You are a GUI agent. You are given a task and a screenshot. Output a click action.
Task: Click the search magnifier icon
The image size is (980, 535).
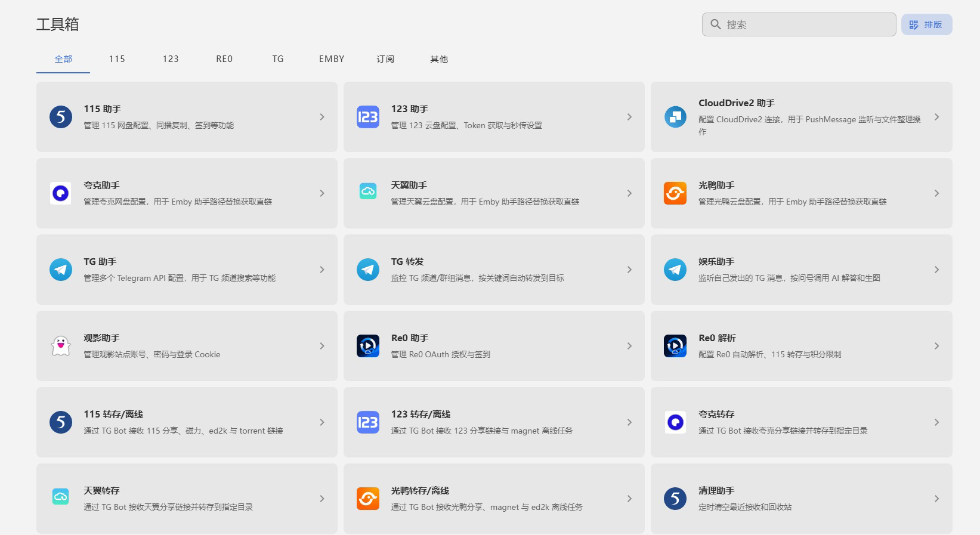tap(716, 24)
